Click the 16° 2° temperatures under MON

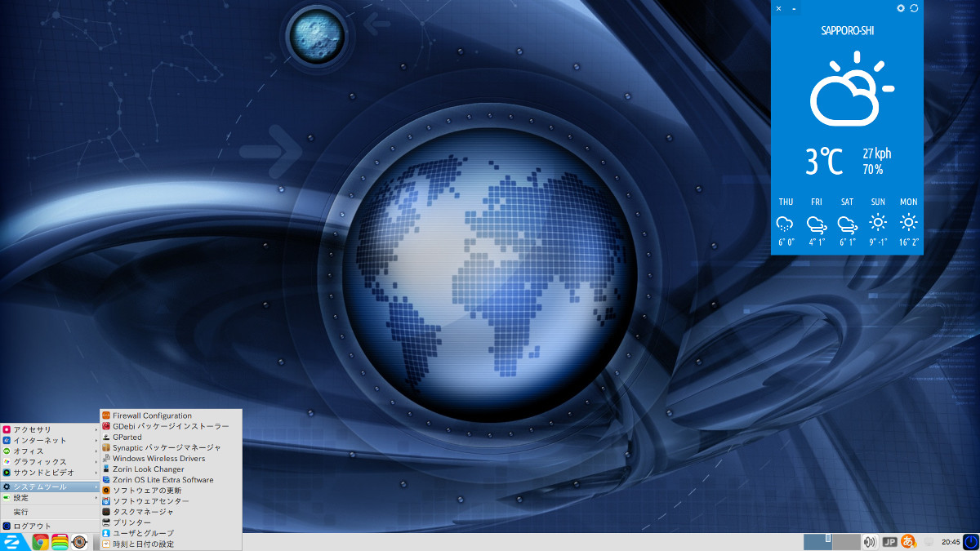(x=909, y=242)
